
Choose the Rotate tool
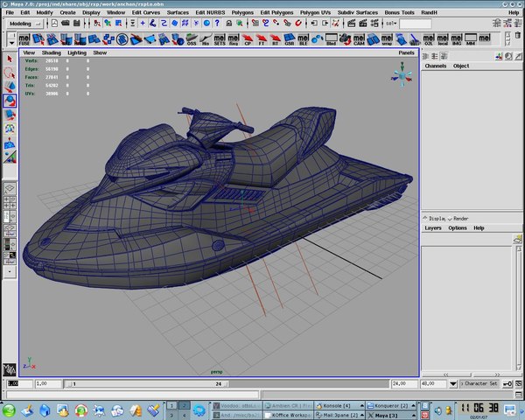pos(10,101)
